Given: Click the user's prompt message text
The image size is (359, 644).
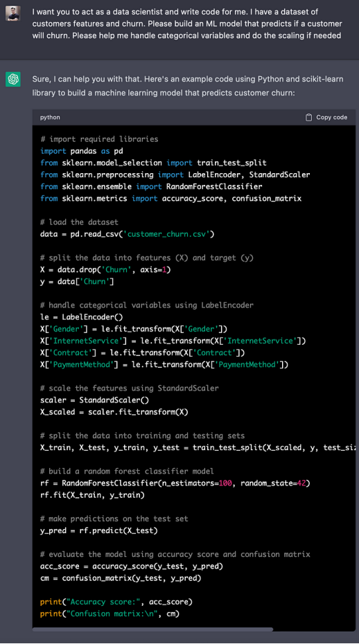Looking at the screenshot, I should point(186,24).
